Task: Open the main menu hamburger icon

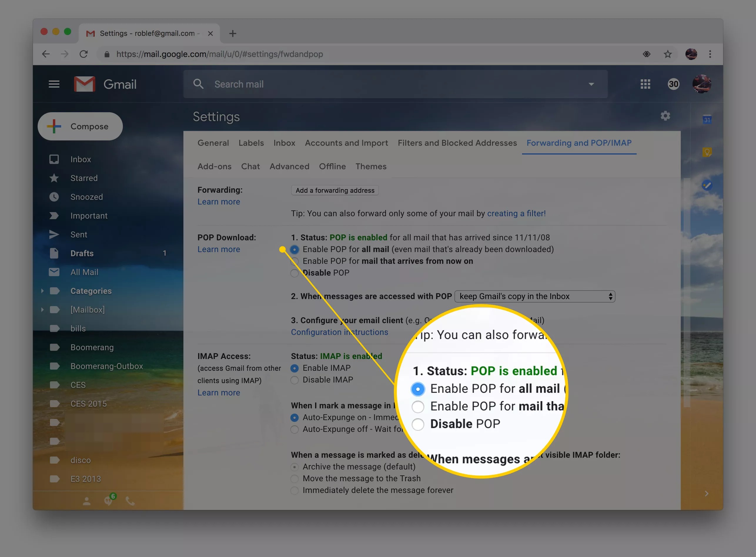Action: coord(54,84)
